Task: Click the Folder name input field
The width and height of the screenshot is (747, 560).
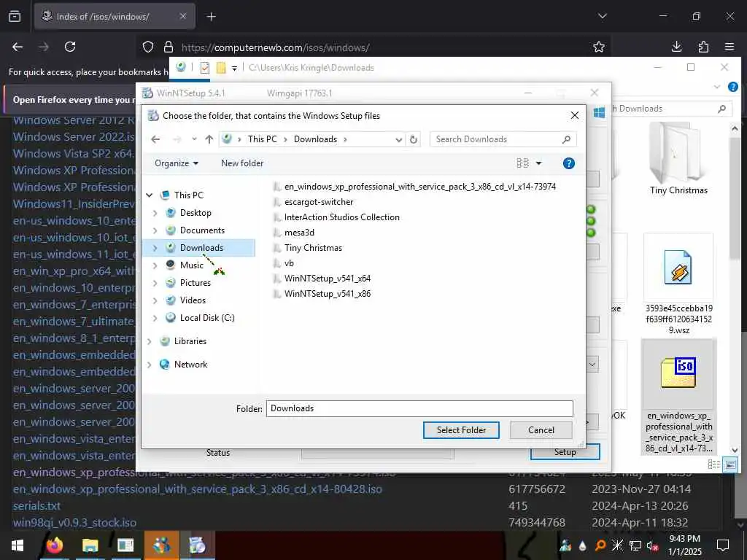Action: (x=419, y=408)
